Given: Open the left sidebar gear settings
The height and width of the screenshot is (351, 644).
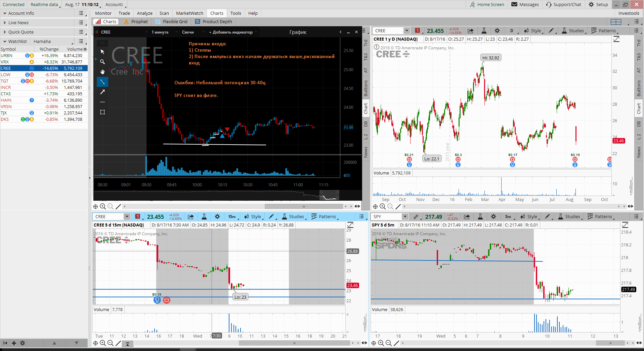Looking at the screenshot, I should tap(23, 343).
